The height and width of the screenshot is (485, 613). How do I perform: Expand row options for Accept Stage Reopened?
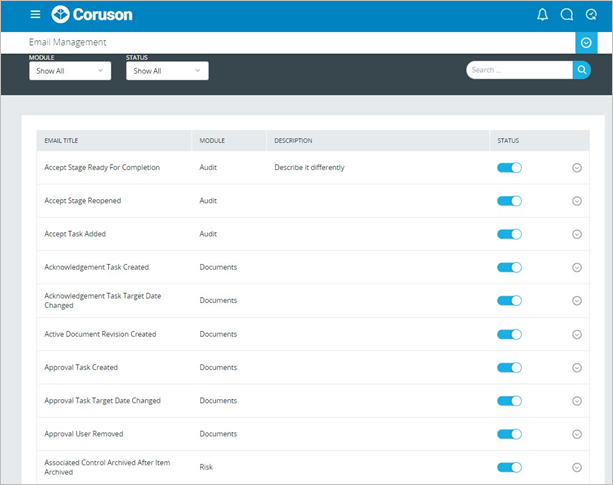577,201
